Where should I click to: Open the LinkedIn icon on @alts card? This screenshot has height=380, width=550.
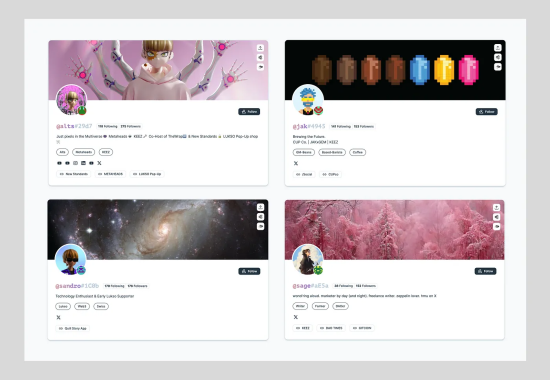coord(83,163)
